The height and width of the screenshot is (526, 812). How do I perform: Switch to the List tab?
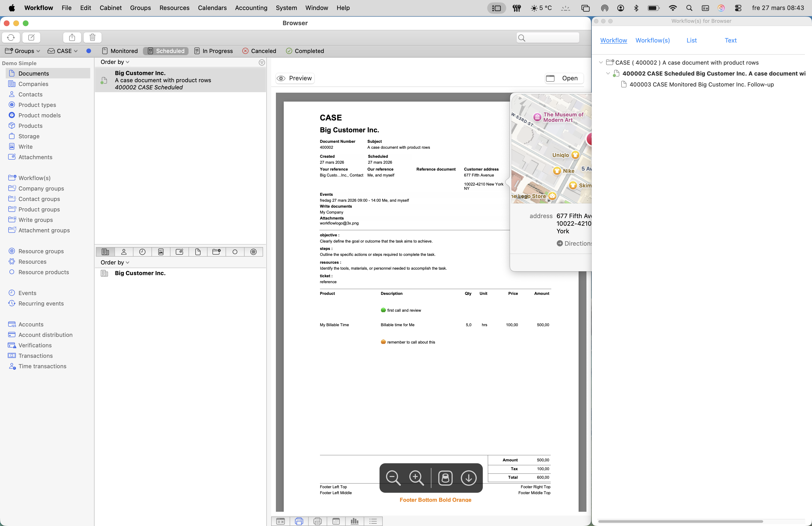pyautogui.click(x=691, y=40)
